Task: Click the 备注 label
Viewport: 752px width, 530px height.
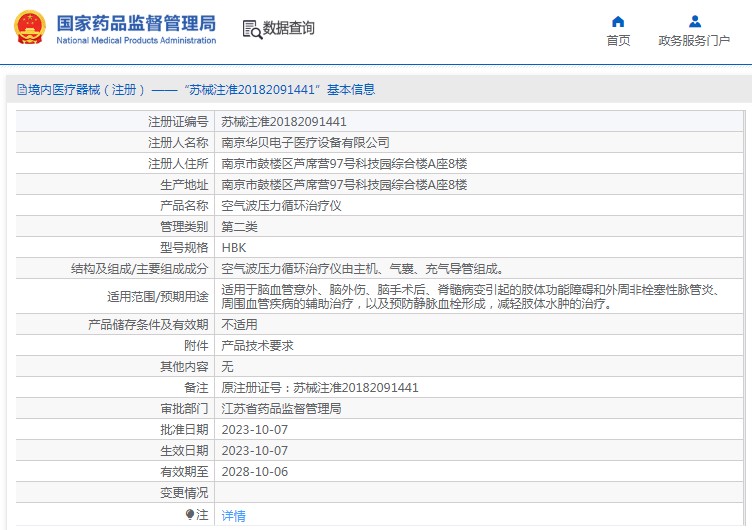Action: pos(196,388)
